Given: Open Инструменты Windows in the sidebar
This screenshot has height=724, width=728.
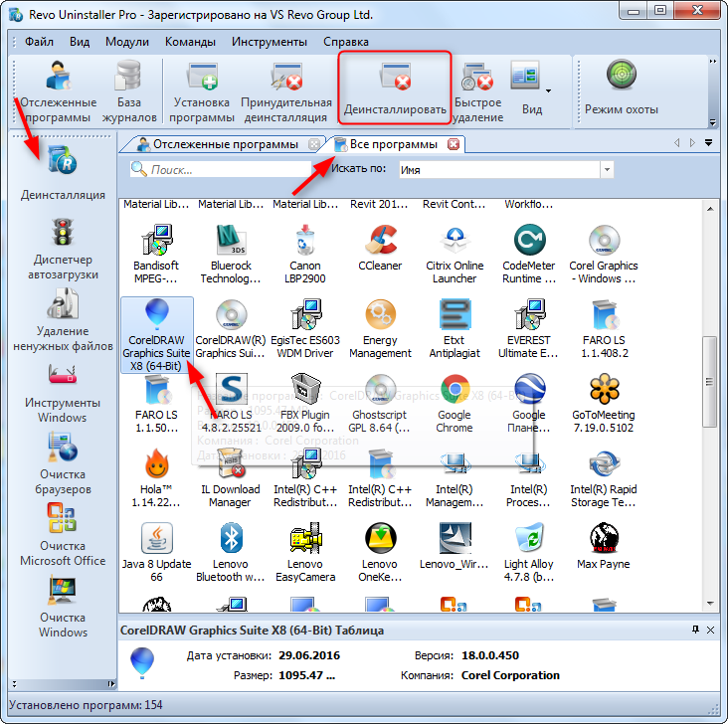Looking at the screenshot, I should pos(63,393).
